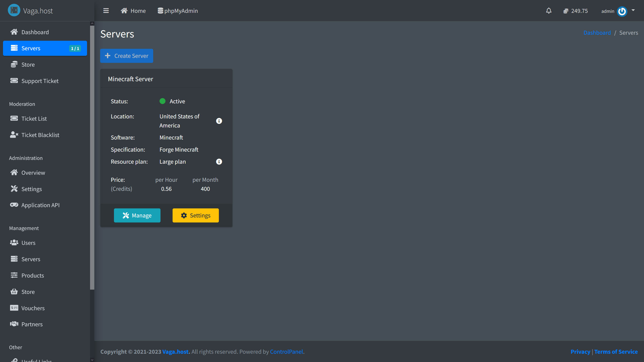Open Application API menu item
This screenshot has height=362, width=644.
(40, 205)
